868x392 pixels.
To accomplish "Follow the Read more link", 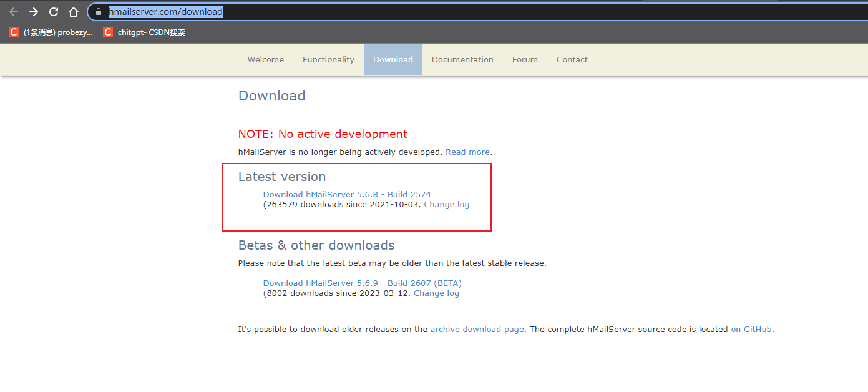I will pyautogui.click(x=467, y=152).
